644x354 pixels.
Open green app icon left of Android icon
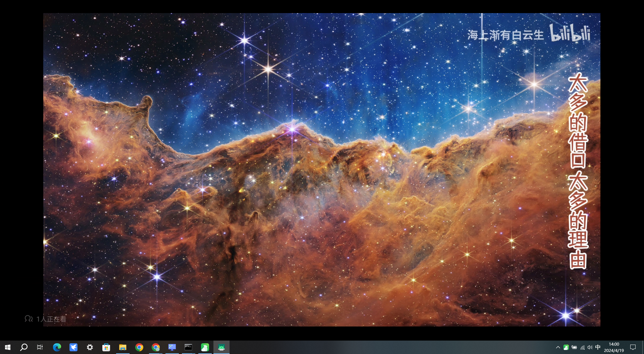205,347
